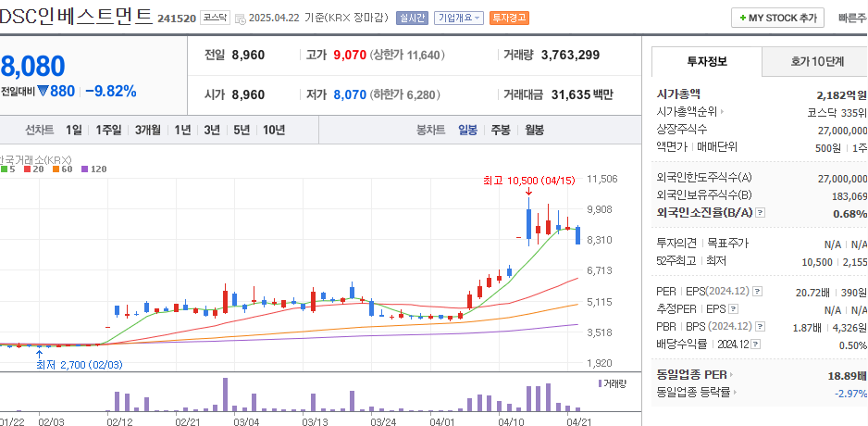Open help icon beside PBR BPS(2024.12)
This screenshot has width=868, height=426.
(x=760, y=327)
